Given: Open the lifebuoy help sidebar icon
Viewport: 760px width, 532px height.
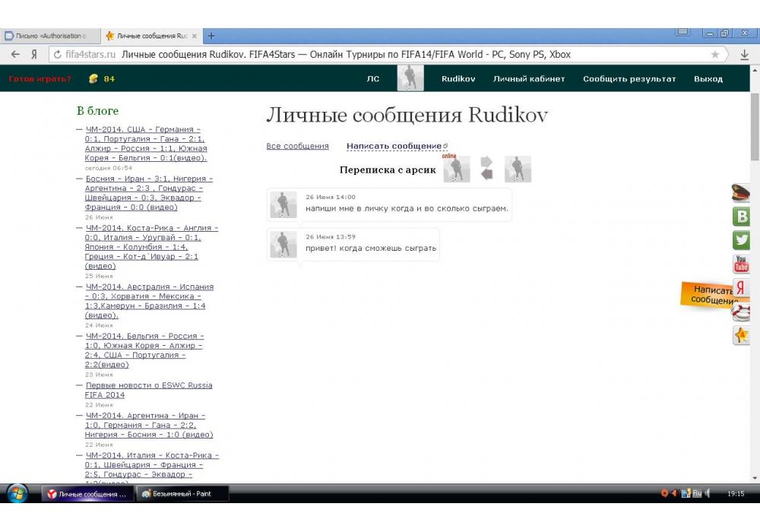Looking at the screenshot, I should (x=741, y=312).
